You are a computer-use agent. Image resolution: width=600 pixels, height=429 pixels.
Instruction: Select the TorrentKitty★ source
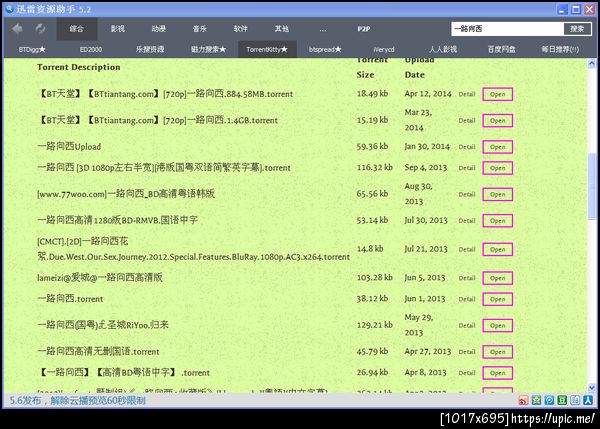pyautogui.click(x=267, y=49)
